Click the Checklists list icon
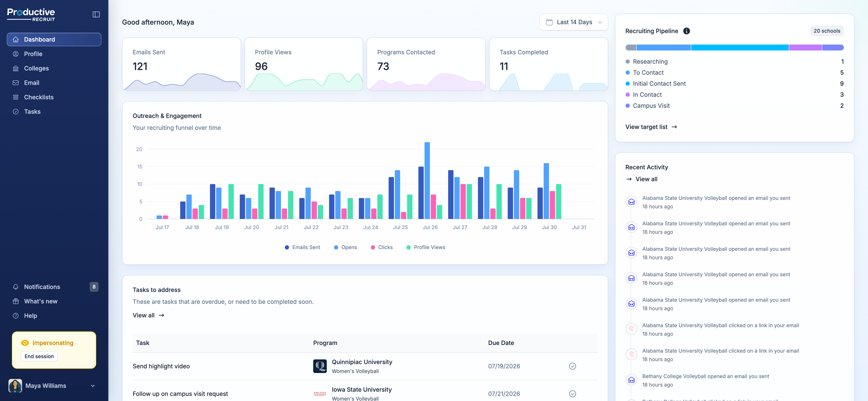 point(15,97)
